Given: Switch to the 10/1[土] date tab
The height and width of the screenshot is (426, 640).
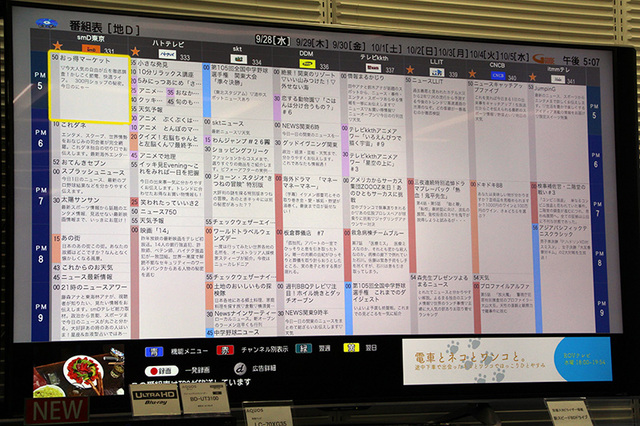Looking at the screenshot, I should pyautogui.click(x=387, y=48).
